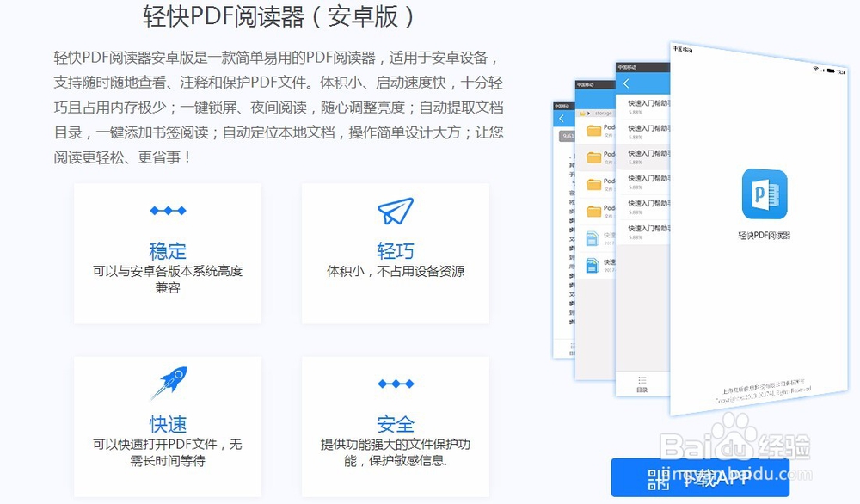
Task: Click the 9/61 page counter badge
Action: [x=568, y=135]
